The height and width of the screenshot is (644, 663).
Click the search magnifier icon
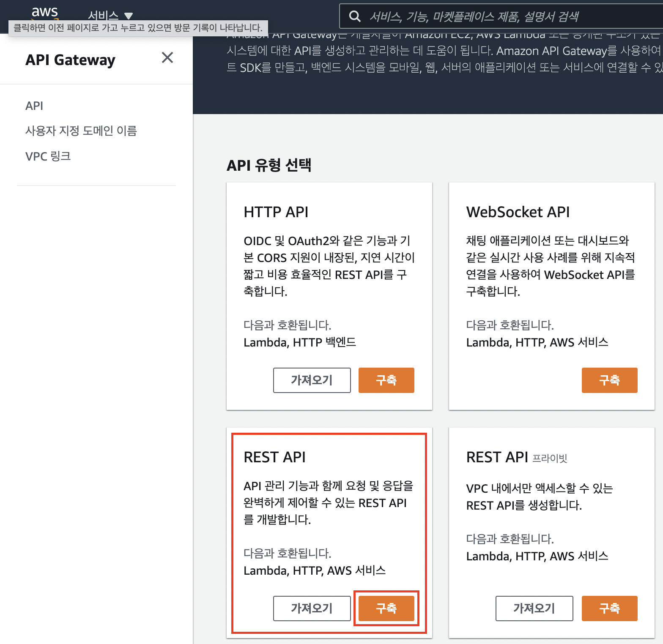click(x=355, y=16)
